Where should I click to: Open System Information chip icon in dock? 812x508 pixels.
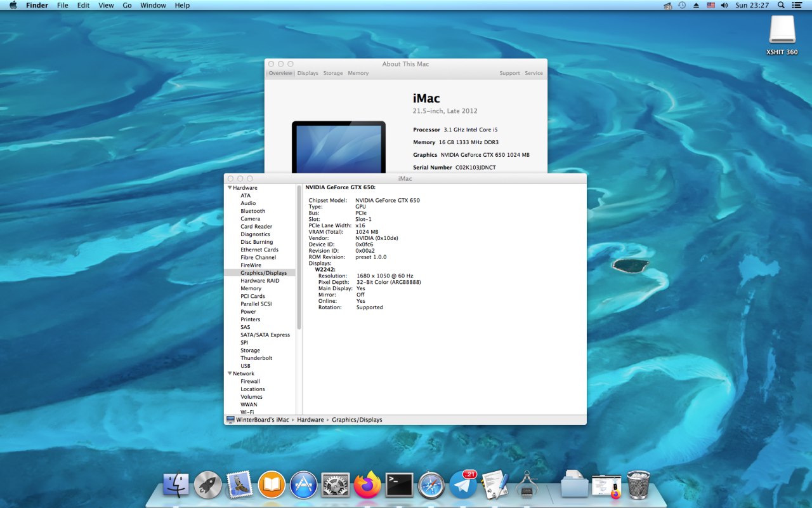point(527,485)
